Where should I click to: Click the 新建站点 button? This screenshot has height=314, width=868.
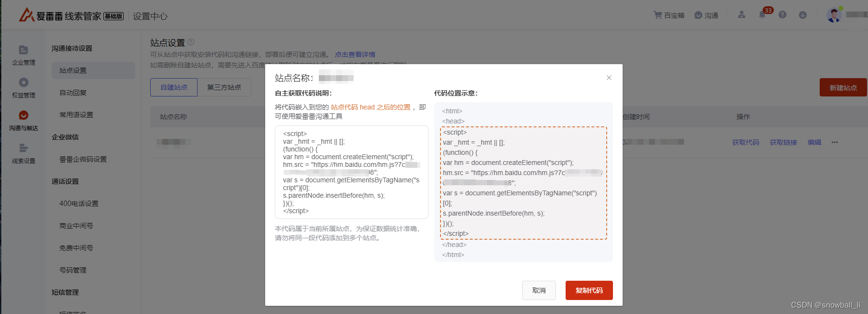pyautogui.click(x=843, y=87)
